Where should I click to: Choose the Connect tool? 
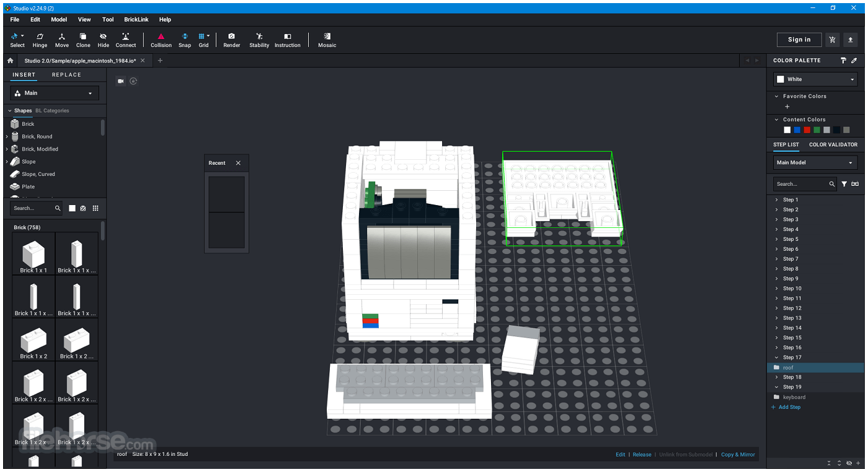click(125, 40)
